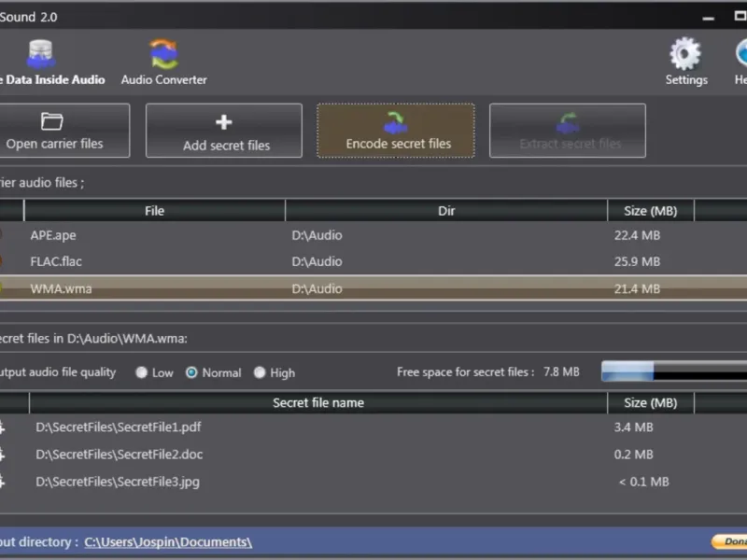Minimize the window
Image resolution: width=747 pixels, height=560 pixels.
pyautogui.click(x=709, y=18)
